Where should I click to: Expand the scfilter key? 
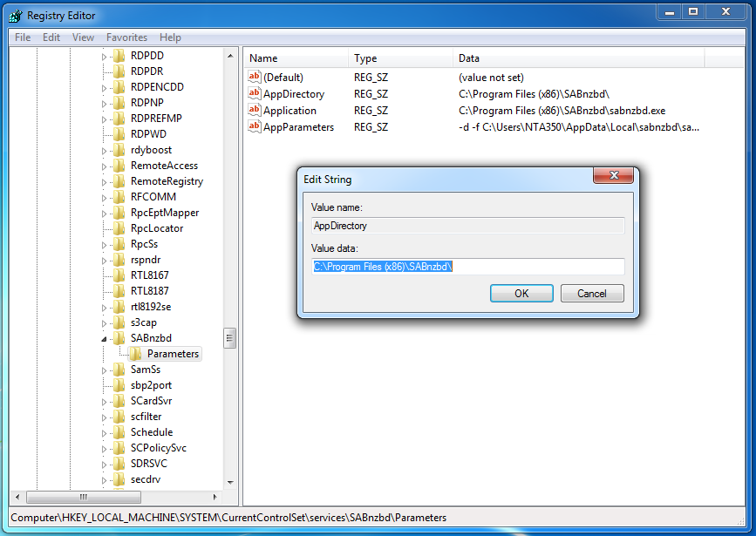tap(104, 417)
